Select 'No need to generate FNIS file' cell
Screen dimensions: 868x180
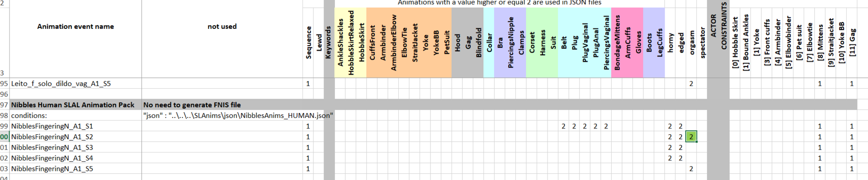[222, 105]
